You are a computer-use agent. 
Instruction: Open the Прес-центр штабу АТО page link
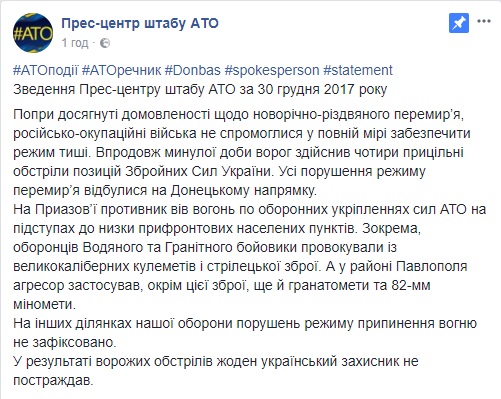point(140,23)
